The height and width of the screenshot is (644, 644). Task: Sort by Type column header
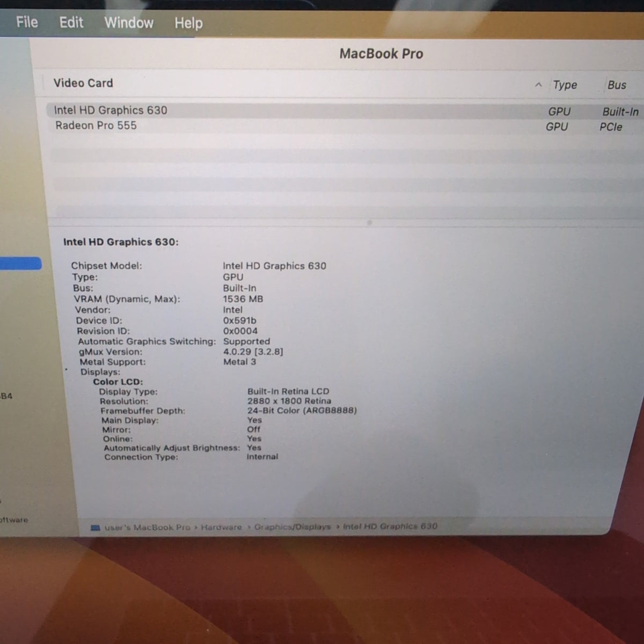pos(565,85)
